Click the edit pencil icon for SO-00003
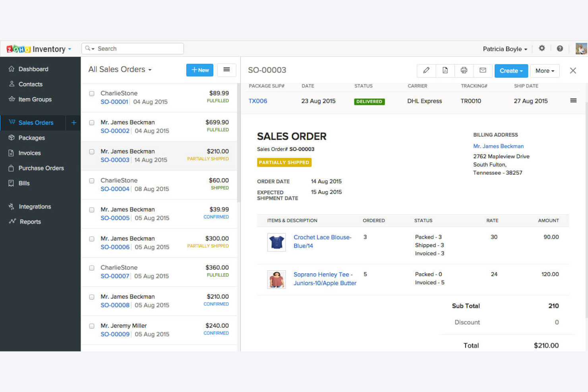The width and height of the screenshot is (588, 392). pyautogui.click(x=426, y=70)
